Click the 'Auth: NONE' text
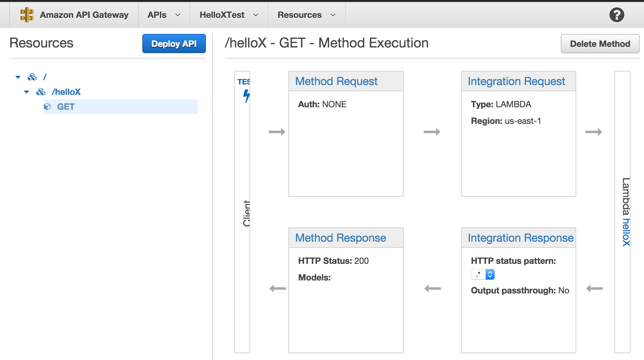The image size is (644, 360). [x=322, y=104]
